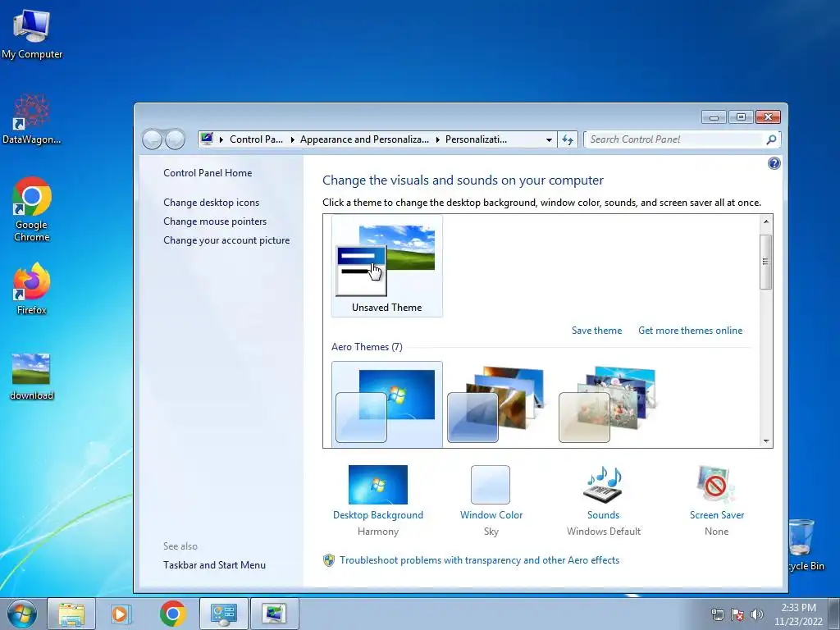Select the DataWagon desktop shortcut
The width and height of the screenshot is (840, 630).
click(x=32, y=120)
